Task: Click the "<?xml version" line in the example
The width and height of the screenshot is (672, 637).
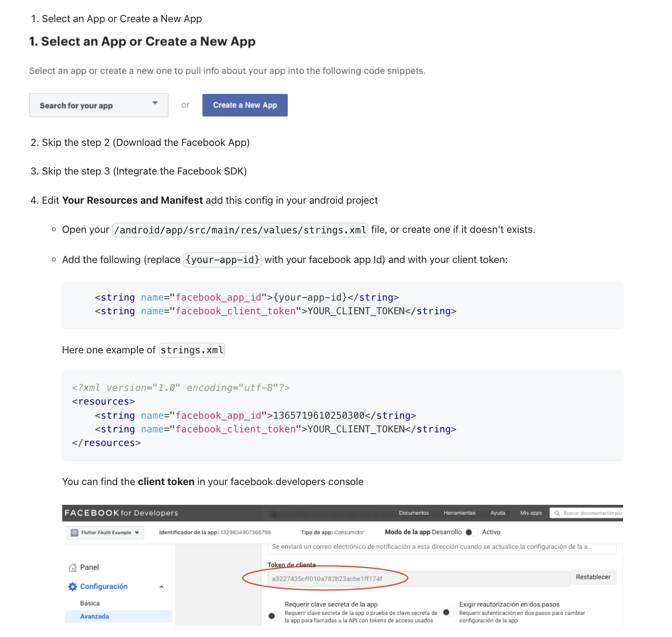Action: point(181,388)
